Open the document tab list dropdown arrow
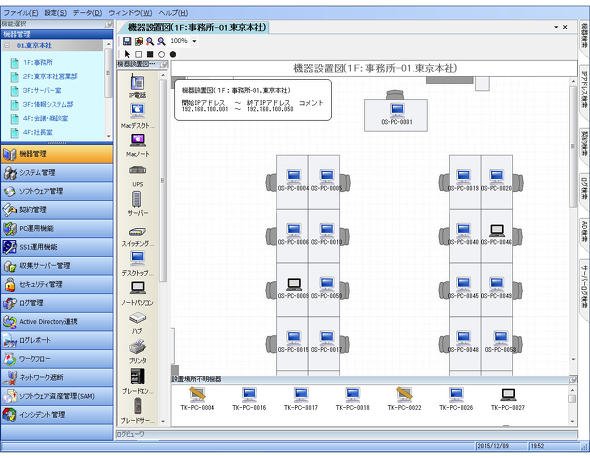590x458 pixels. click(556, 27)
